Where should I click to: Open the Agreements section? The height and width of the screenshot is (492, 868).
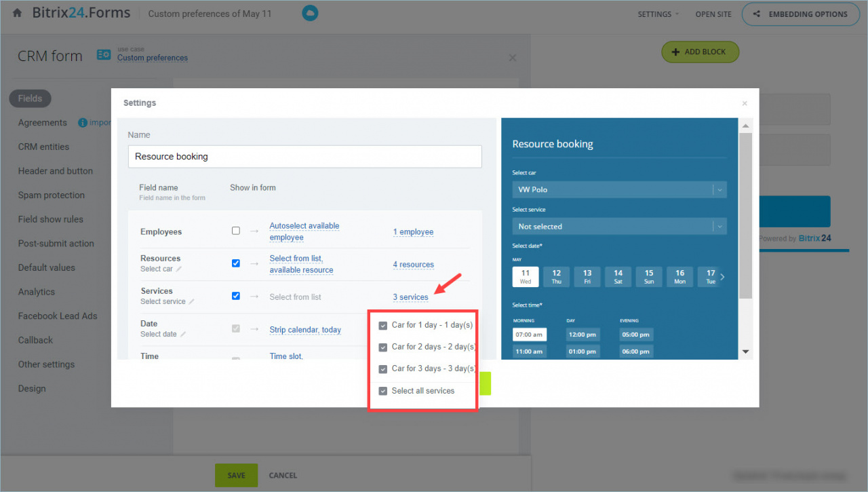click(43, 123)
